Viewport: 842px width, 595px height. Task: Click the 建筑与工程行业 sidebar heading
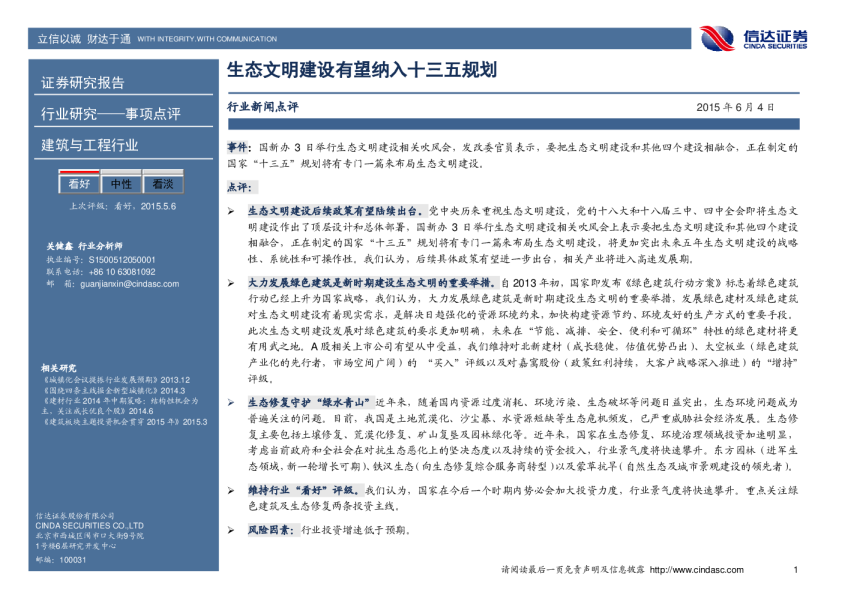click(x=90, y=145)
